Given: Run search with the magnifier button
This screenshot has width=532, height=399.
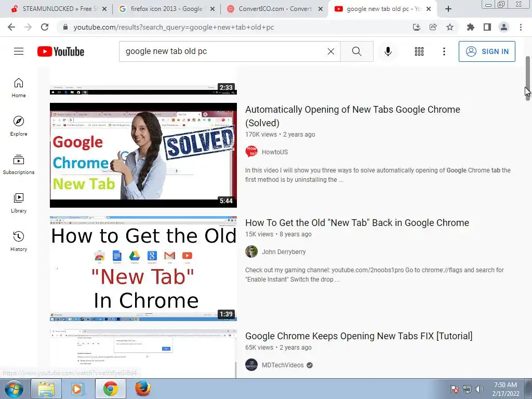Looking at the screenshot, I should pos(356,51).
